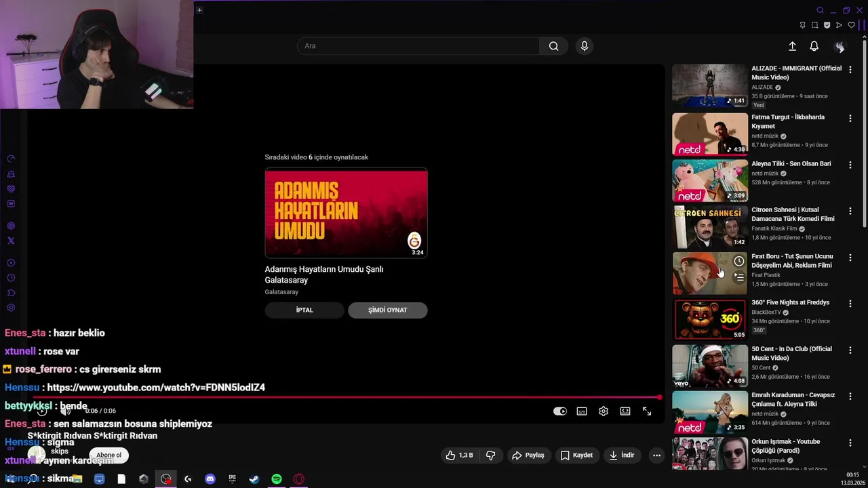
Task: Click the Opera snapshot tool icon
Action: [x=814, y=25]
